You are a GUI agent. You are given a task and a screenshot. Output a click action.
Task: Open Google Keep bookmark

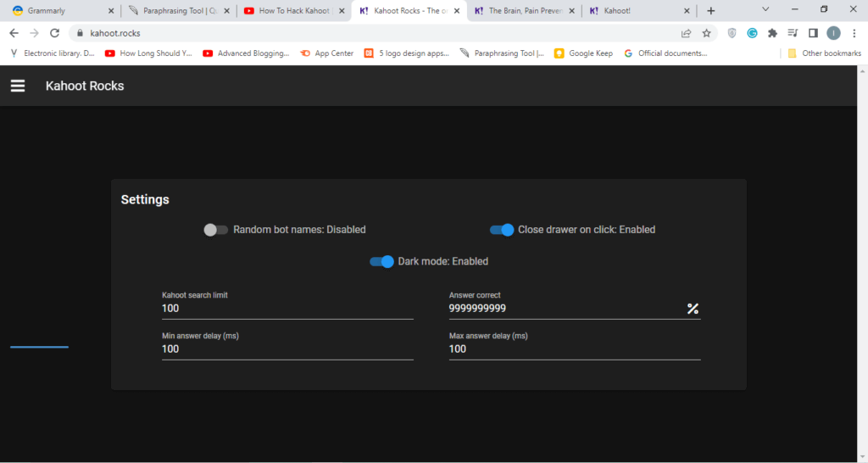point(583,53)
